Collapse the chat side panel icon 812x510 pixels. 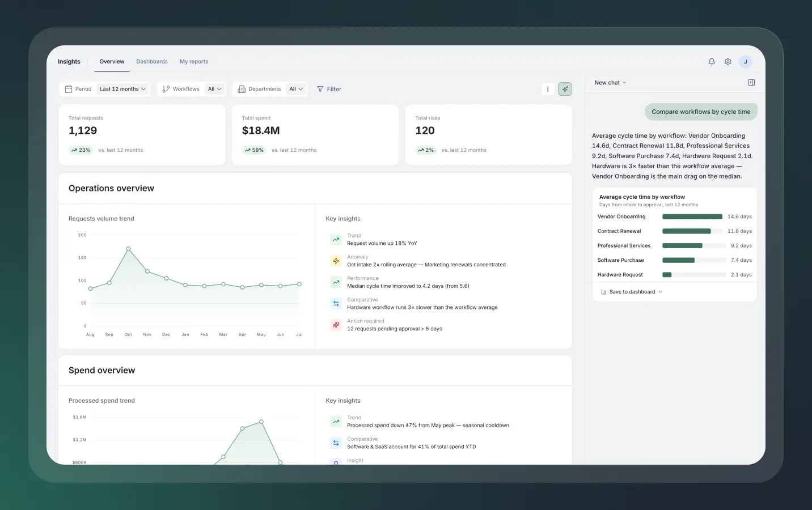pyautogui.click(x=751, y=83)
